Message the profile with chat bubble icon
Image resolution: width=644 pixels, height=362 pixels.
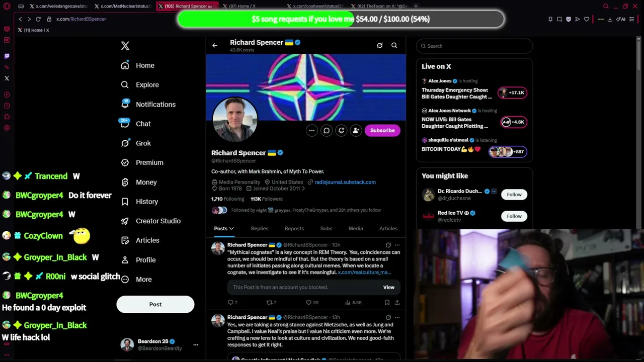327,131
